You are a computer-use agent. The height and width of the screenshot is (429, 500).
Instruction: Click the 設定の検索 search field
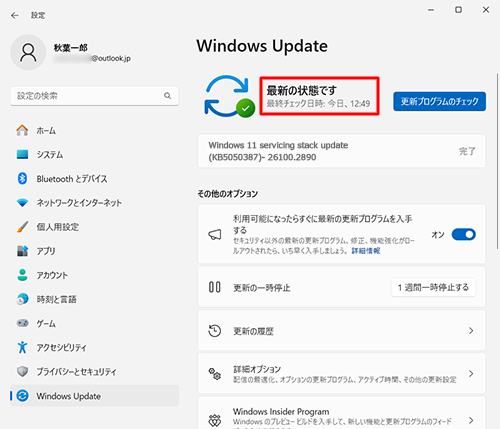click(x=95, y=96)
